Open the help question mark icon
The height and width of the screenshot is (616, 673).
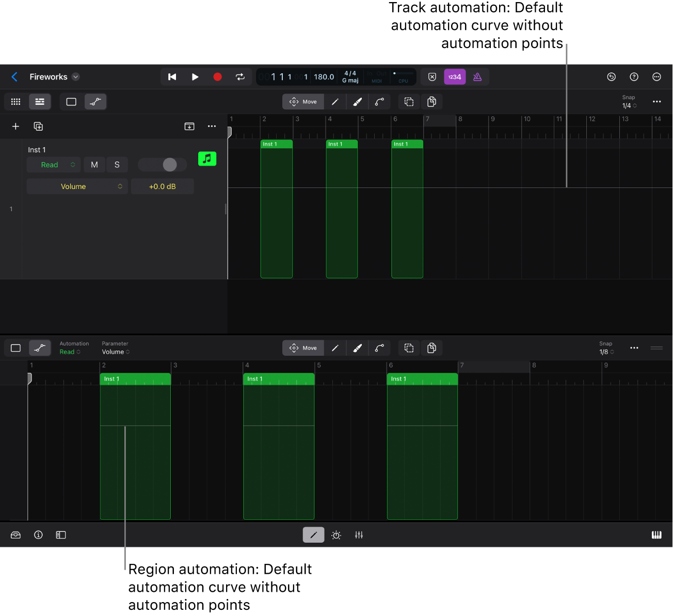(x=634, y=77)
